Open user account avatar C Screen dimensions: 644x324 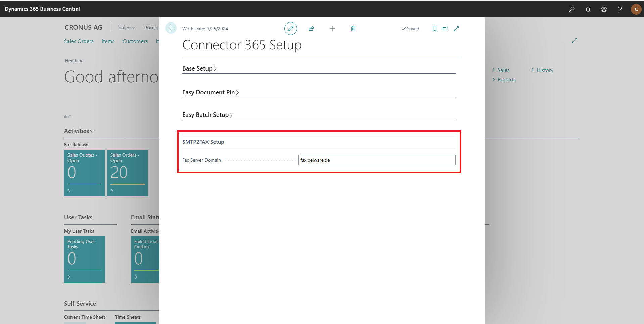coord(636,9)
